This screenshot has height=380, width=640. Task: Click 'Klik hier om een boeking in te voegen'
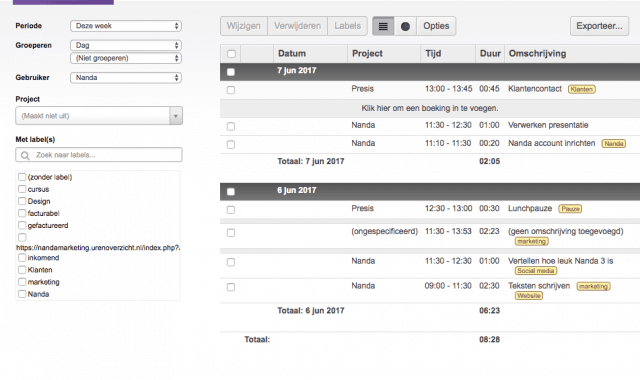point(430,108)
